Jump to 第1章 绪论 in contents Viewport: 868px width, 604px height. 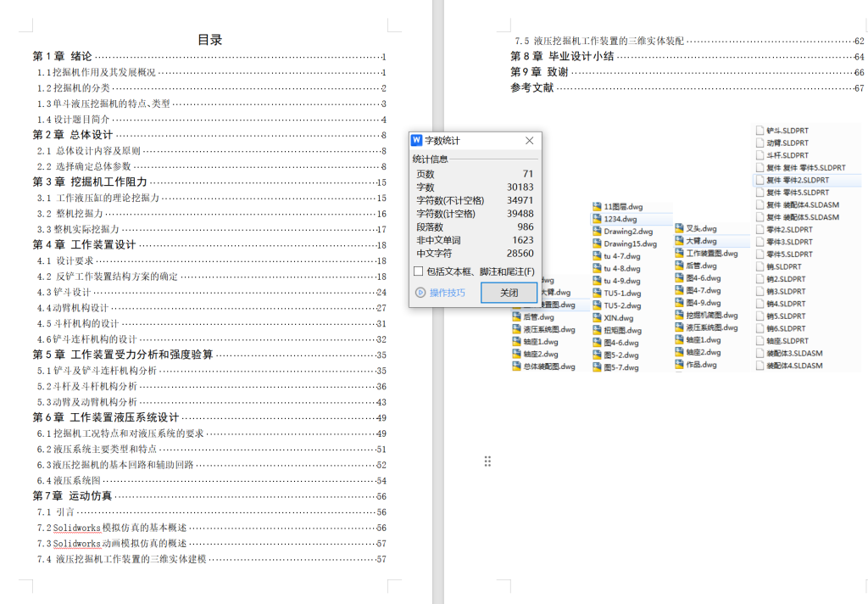coord(63,57)
